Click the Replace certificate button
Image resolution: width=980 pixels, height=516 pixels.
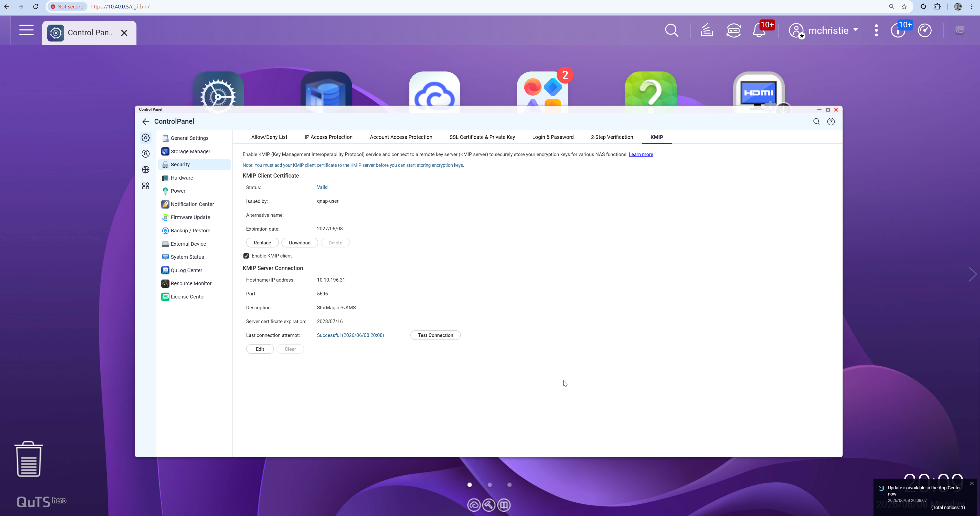point(262,243)
